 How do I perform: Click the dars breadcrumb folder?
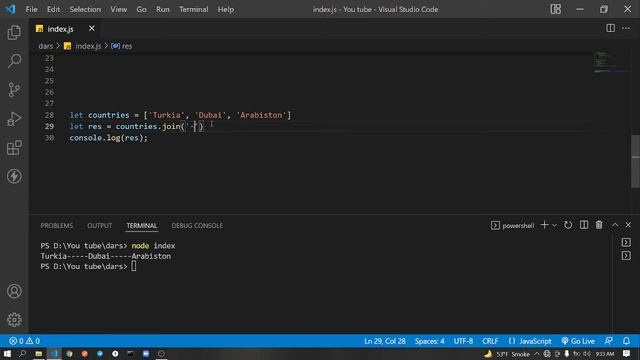click(x=45, y=46)
